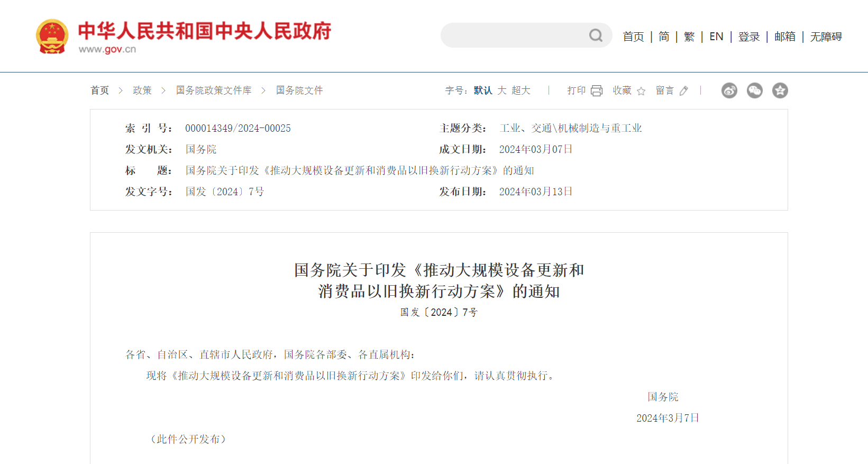Click the printer icon
The image size is (868, 464).
click(x=597, y=91)
